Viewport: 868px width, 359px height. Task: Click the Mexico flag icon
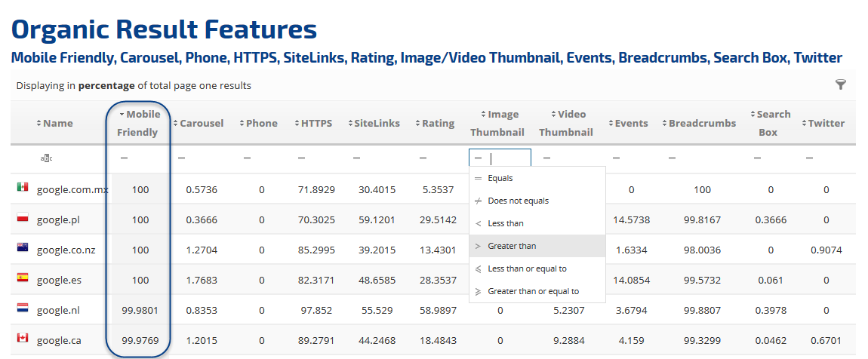[22, 187]
